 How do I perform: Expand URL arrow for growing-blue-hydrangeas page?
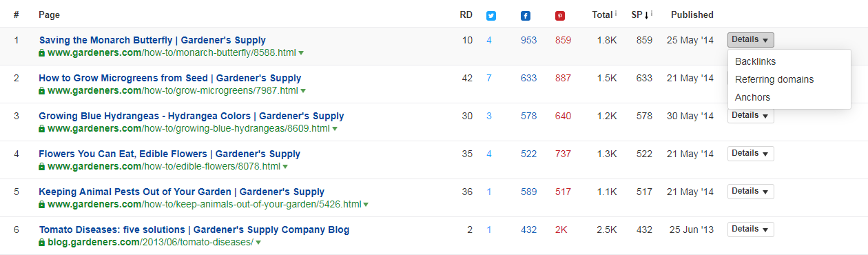coord(335,129)
